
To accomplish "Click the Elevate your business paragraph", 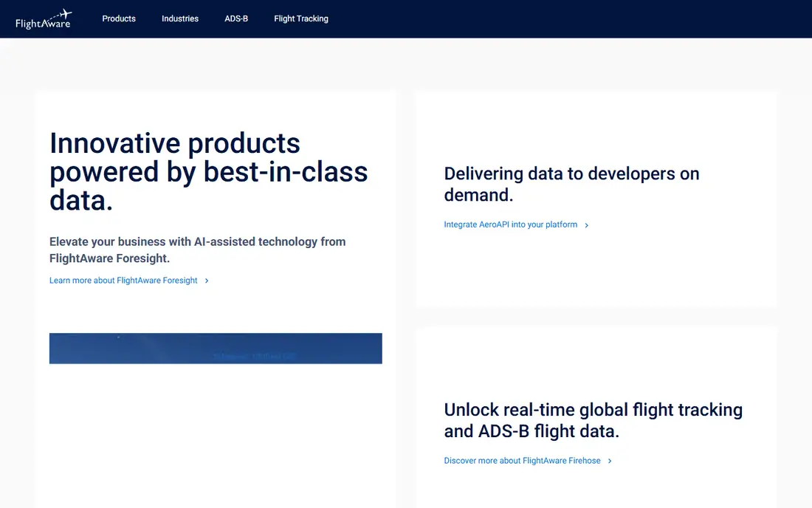I will click(x=197, y=250).
